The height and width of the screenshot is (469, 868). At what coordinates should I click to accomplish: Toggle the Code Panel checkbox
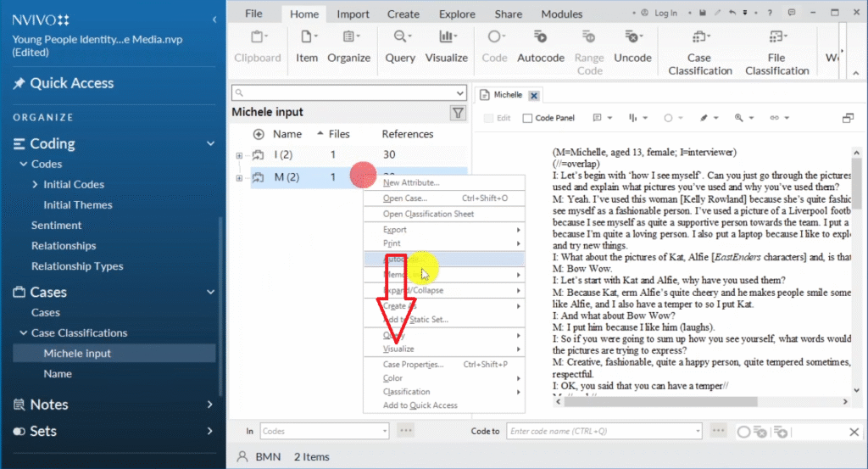(x=527, y=118)
